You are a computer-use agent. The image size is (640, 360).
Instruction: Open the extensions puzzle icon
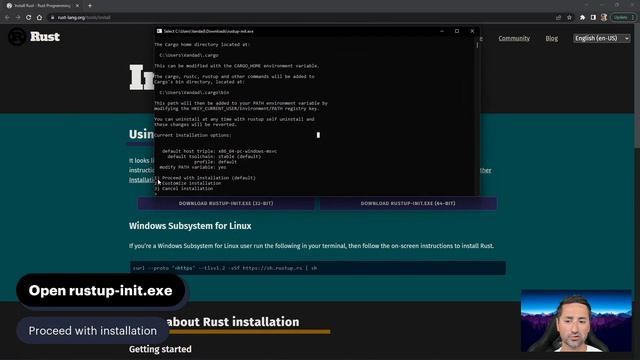click(582, 18)
